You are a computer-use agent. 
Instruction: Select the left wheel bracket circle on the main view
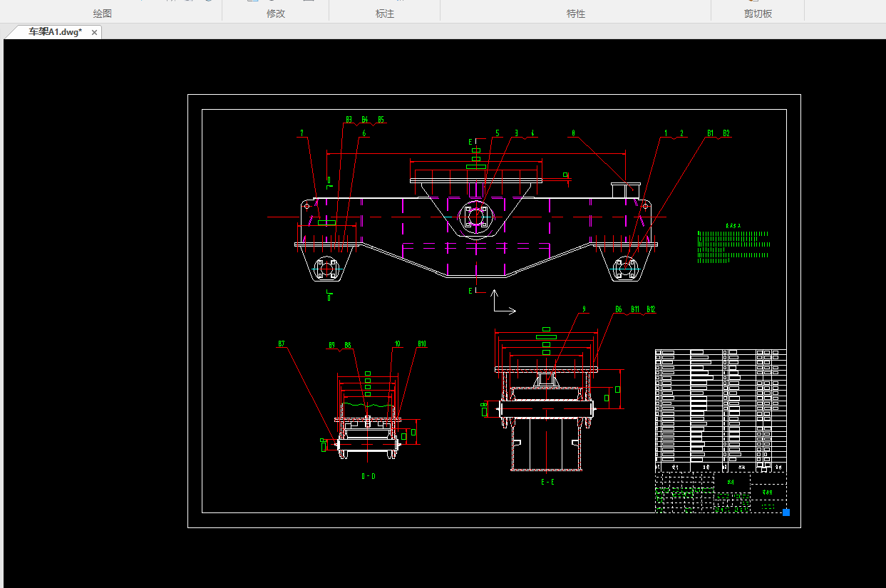point(327,269)
